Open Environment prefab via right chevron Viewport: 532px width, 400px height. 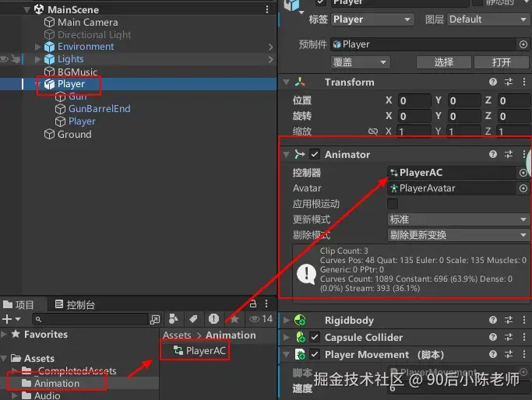pos(270,47)
